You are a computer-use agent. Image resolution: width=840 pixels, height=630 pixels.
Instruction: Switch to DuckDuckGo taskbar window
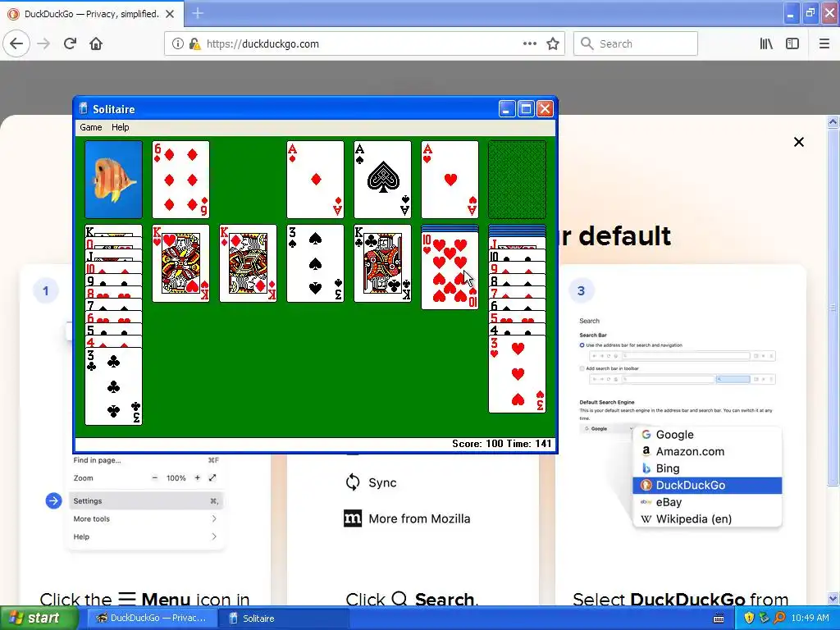pyautogui.click(x=152, y=619)
